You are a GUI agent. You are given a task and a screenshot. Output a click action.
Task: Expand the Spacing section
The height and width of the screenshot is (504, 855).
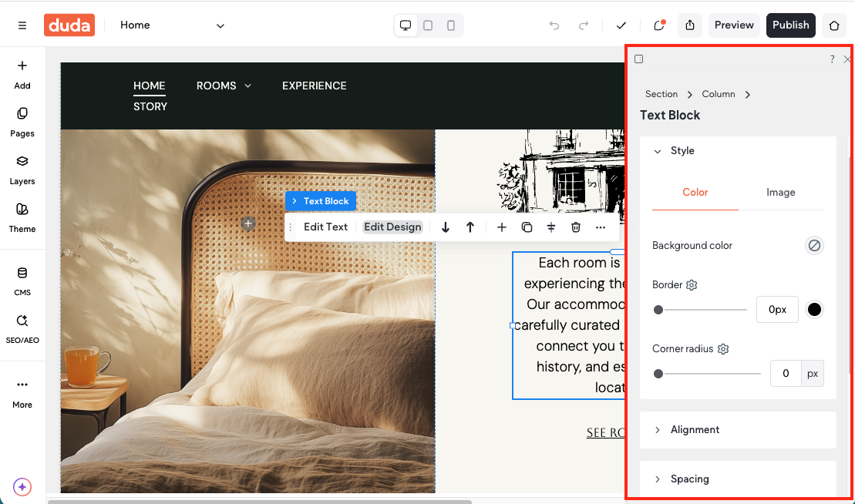tap(689, 479)
